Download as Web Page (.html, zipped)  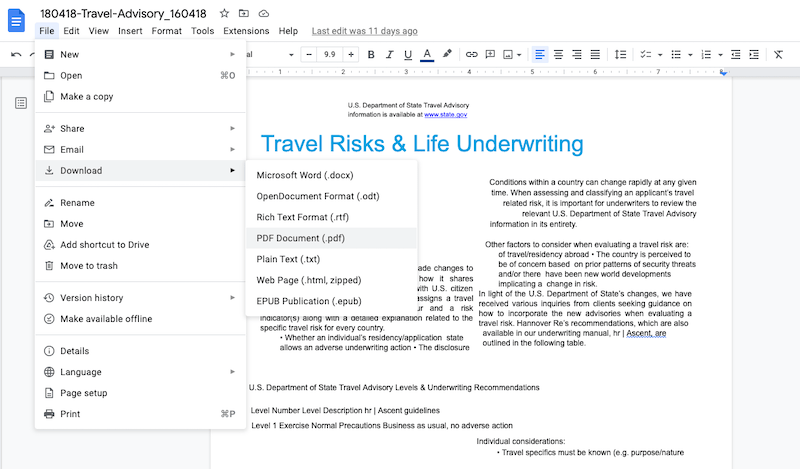pyautogui.click(x=331, y=280)
